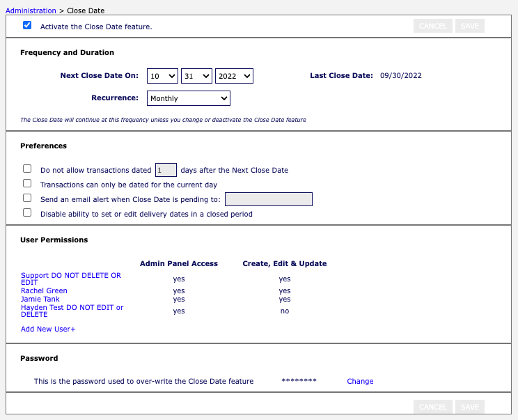518x420 pixels.
Task: Click the email alert address input field
Action: pyautogui.click(x=268, y=200)
